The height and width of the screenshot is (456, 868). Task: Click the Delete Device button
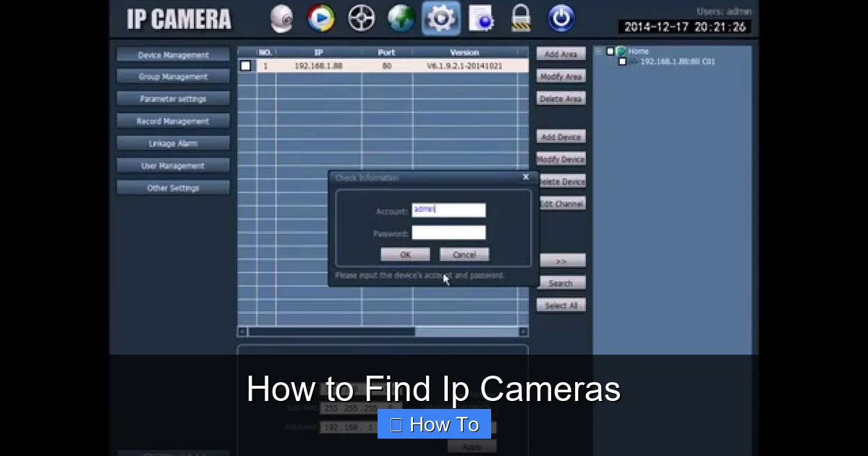click(x=562, y=182)
